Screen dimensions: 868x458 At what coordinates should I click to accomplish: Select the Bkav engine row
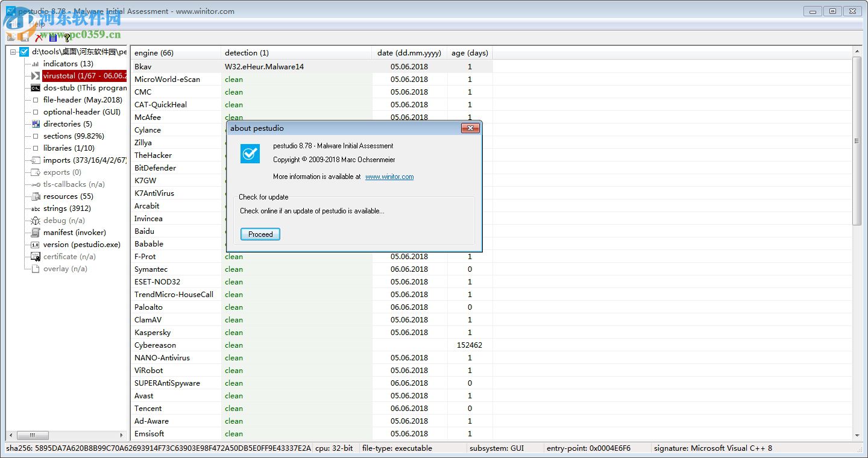click(x=312, y=66)
